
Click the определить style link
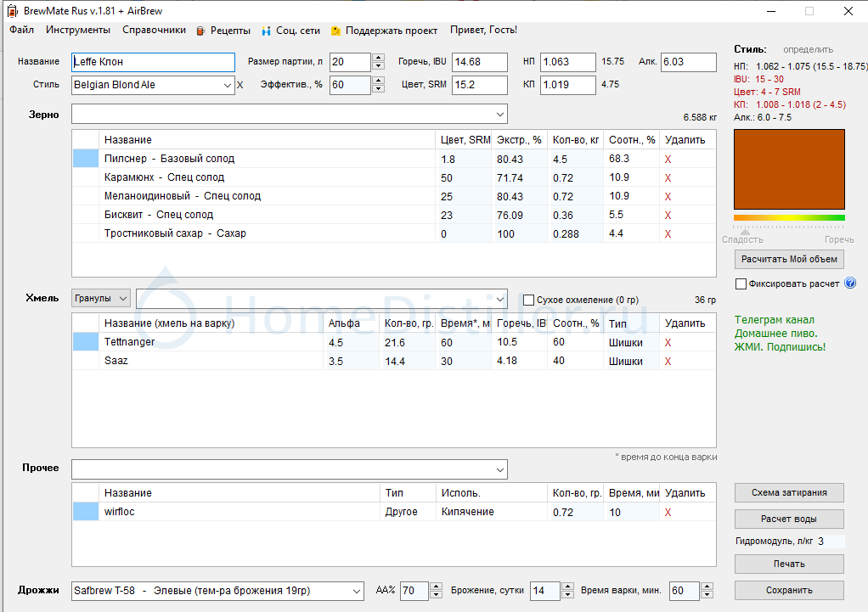coord(808,50)
